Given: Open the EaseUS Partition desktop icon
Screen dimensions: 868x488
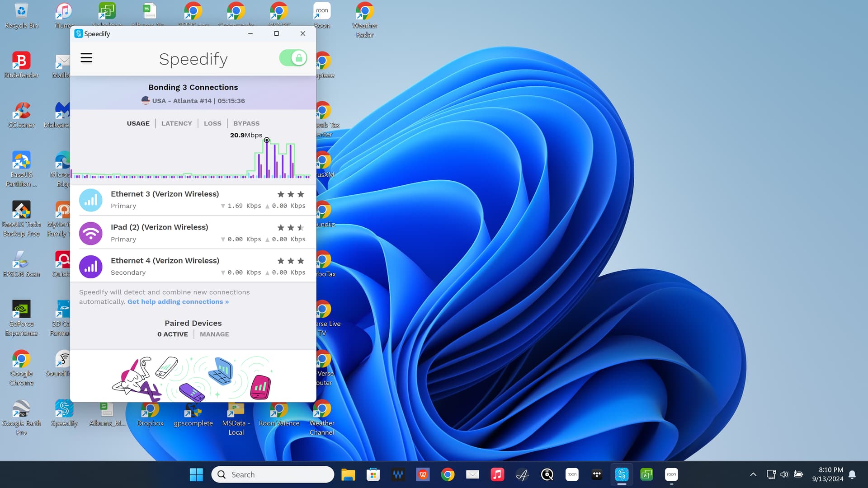Looking at the screenshot, I should click(x=21, y=169).
